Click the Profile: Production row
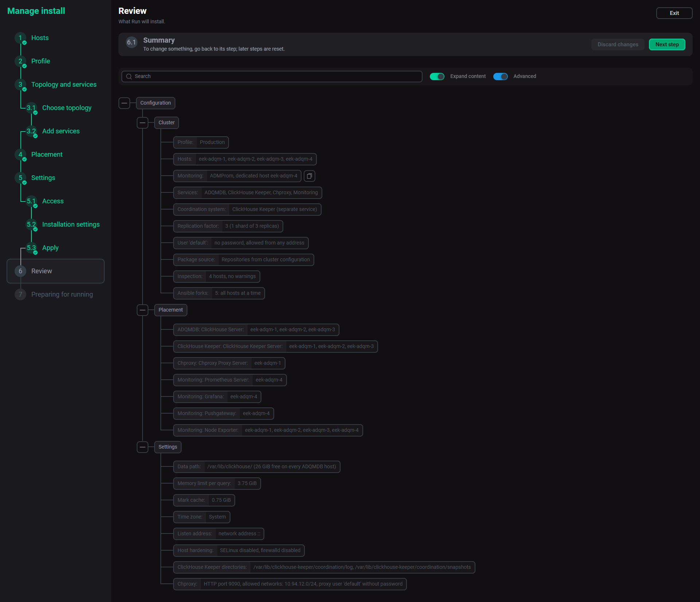Screen dimensions: 700x602 [x=201, y=142]
